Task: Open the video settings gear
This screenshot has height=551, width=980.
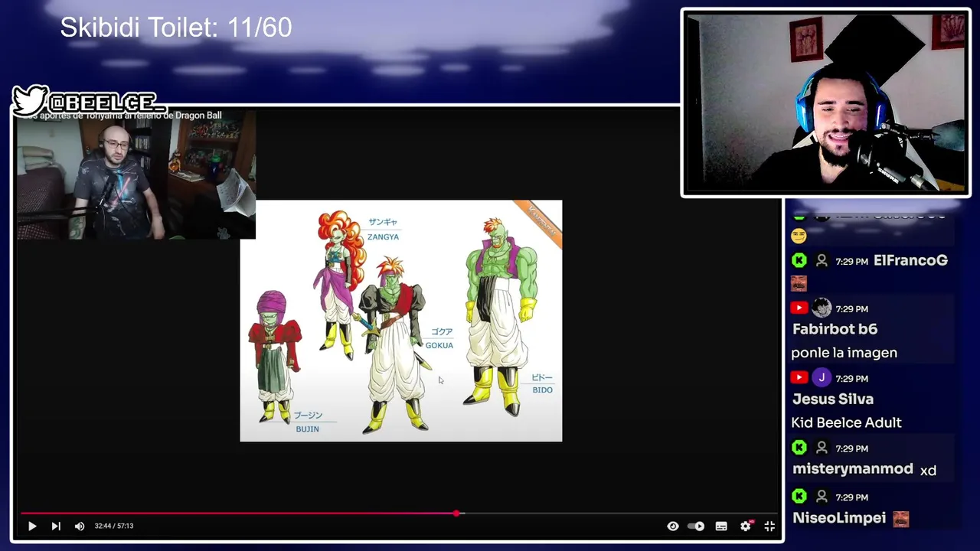Action: pyautogui.click(x=746, y=526)
